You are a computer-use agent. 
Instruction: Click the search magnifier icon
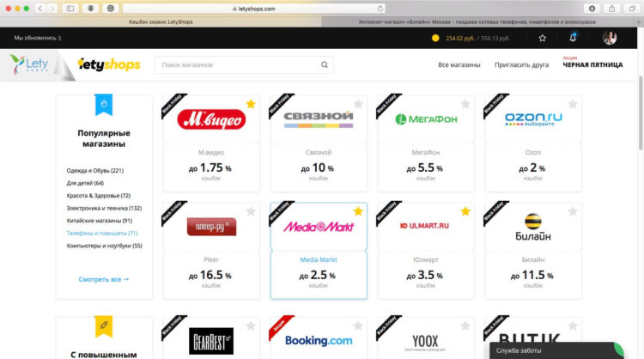(x=325, y=65)
